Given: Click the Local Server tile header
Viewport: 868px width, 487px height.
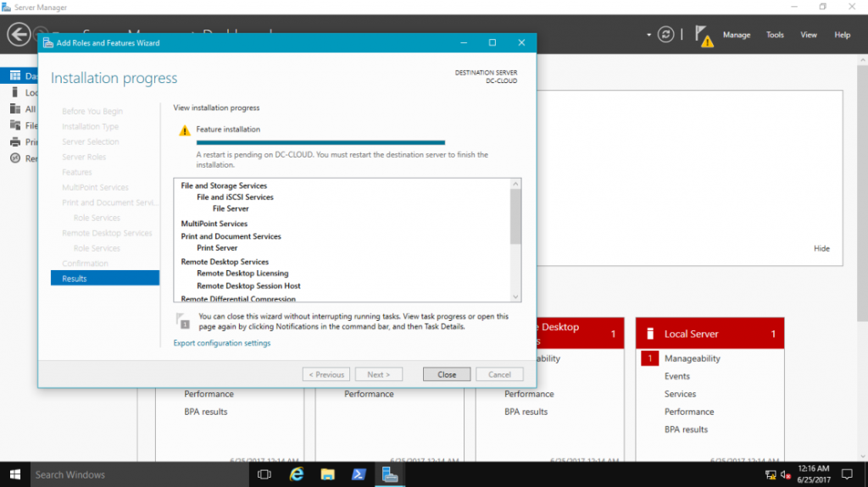Looking at the screenshot, I should click(709, 334).
